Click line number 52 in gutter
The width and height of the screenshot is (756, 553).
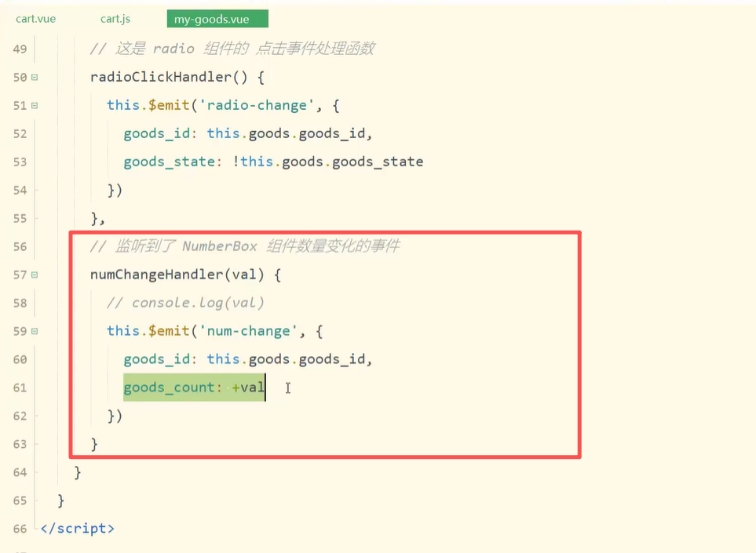point(20,134)
